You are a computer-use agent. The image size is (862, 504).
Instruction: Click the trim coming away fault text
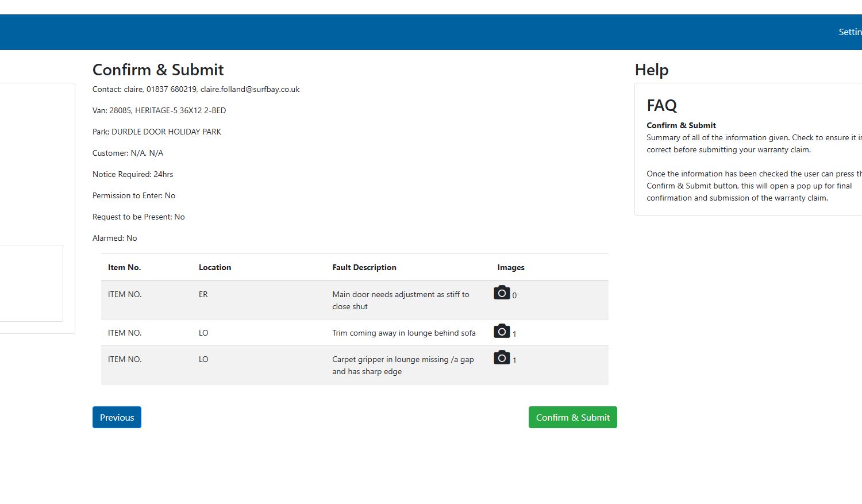coord(404,333)
